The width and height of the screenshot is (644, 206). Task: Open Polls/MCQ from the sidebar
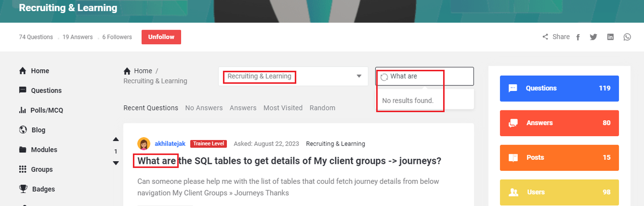click(x=47, y=110)
